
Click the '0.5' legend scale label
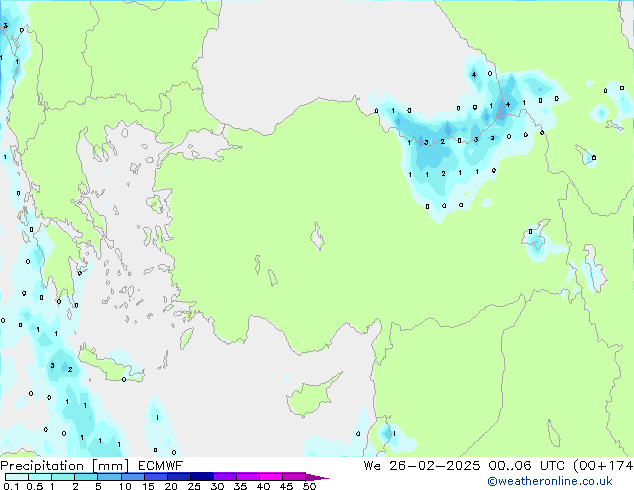point(35,486)
